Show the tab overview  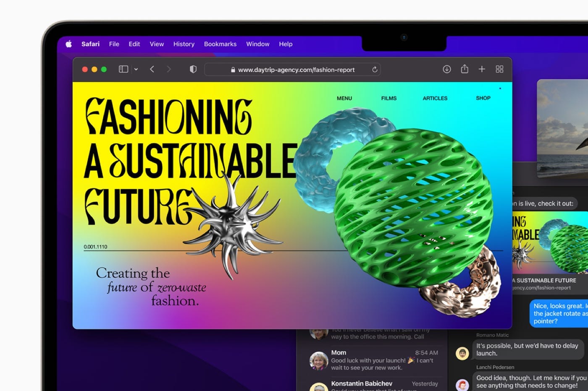tap(499, 69)
